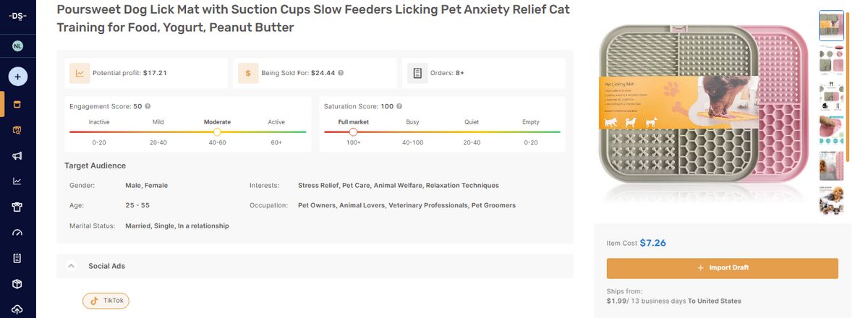This screenshot has width=868, height=318.
Task: Collapse the Social Ads section
Action: tap(71, 266)
